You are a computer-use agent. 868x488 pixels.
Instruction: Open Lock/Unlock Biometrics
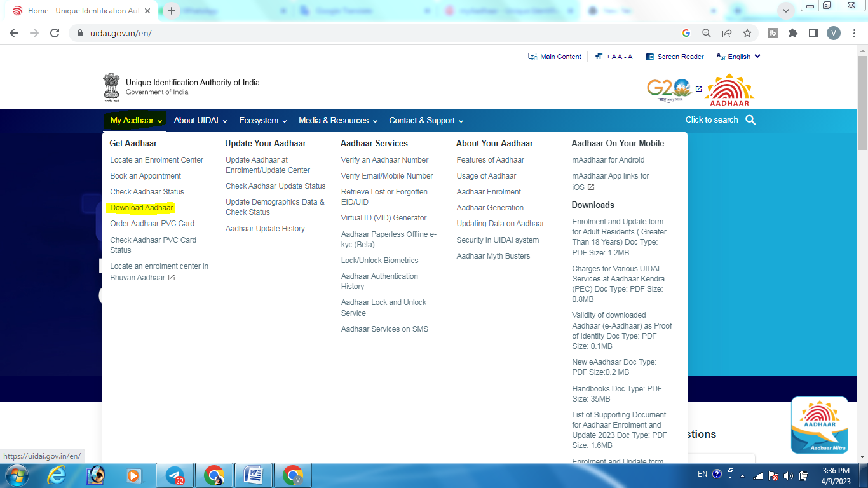click(379, 261)
